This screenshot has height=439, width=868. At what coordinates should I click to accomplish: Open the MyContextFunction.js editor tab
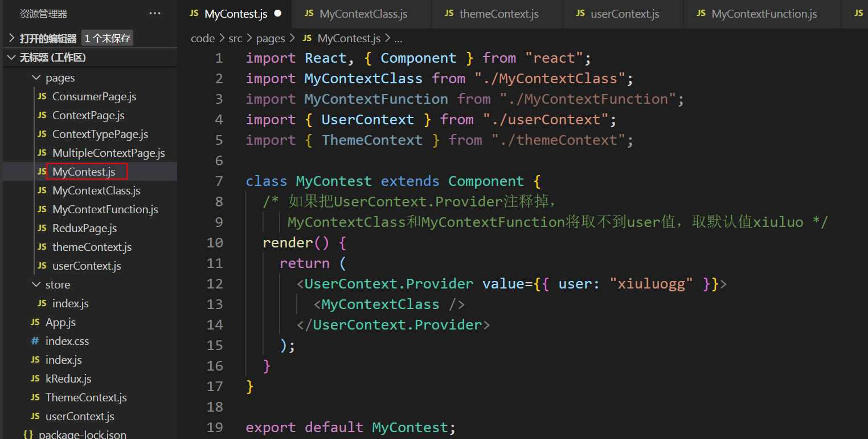point(764,14)
